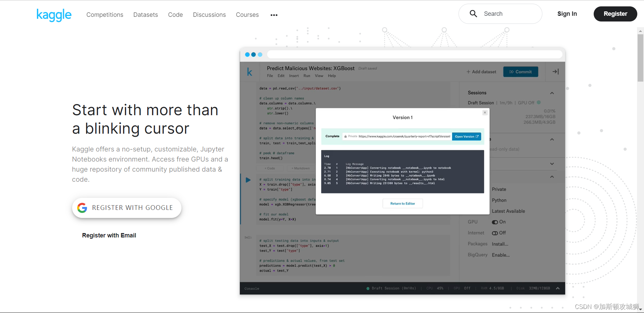644x313 pixels.
Task: Open the notebook Help menu
Action: pos(332,76)
